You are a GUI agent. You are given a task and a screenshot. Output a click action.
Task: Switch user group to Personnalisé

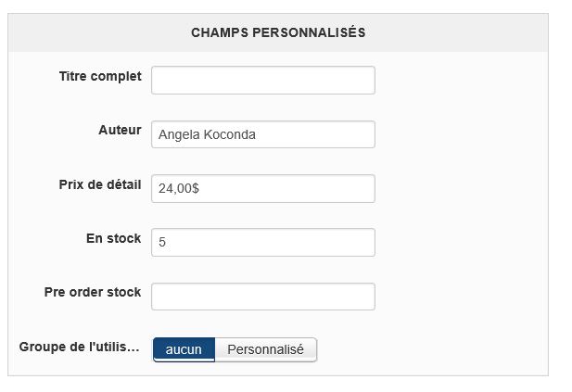pyautogui.click(x=265, y=349)
